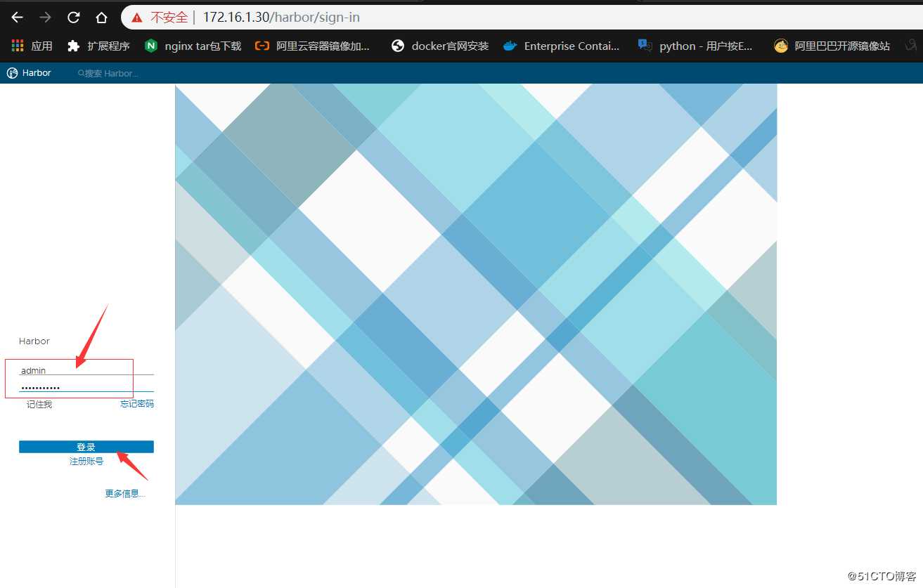Open the 忘记密码 forgot password link
Viewport: 923px width, 588px height.
137,404
